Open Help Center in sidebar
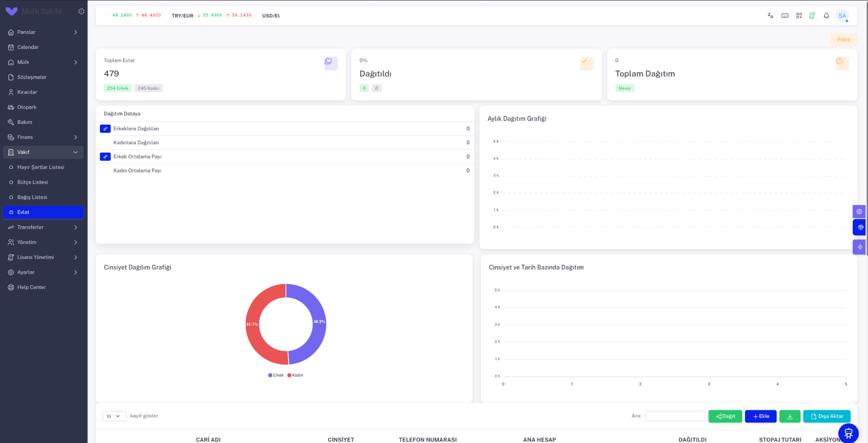The width and height of the screenshot is (868, 443). pyautogui.click(x=43, y=287)
